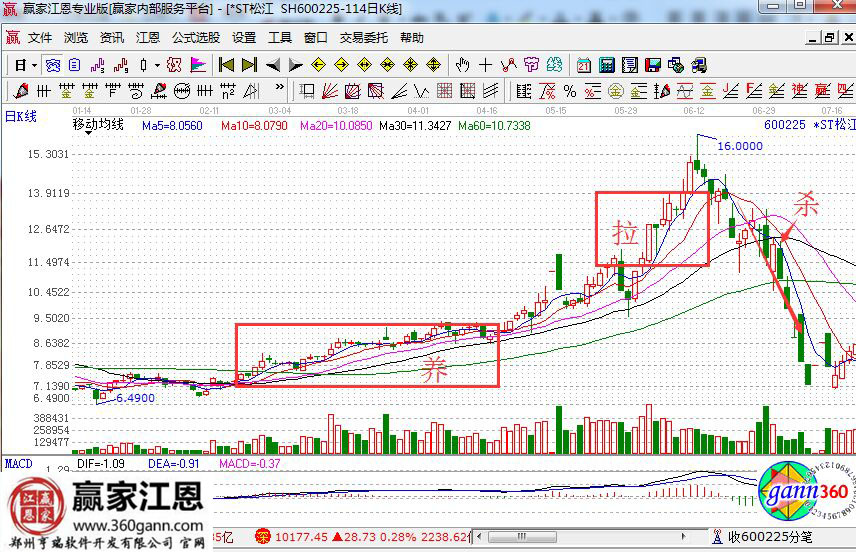This screenshot has width=856, height=552.
Task: Click the save floppy disk icon
Action: [x=653, y=65]
